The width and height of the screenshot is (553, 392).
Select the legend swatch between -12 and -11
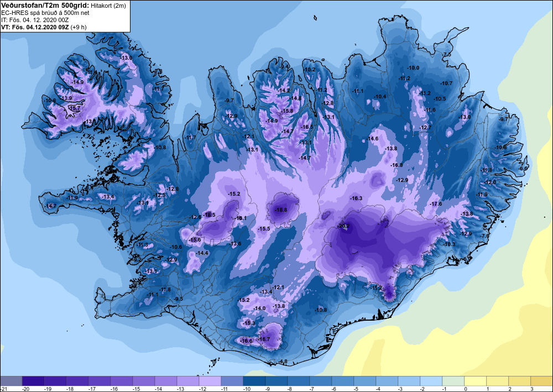(210, 381)
